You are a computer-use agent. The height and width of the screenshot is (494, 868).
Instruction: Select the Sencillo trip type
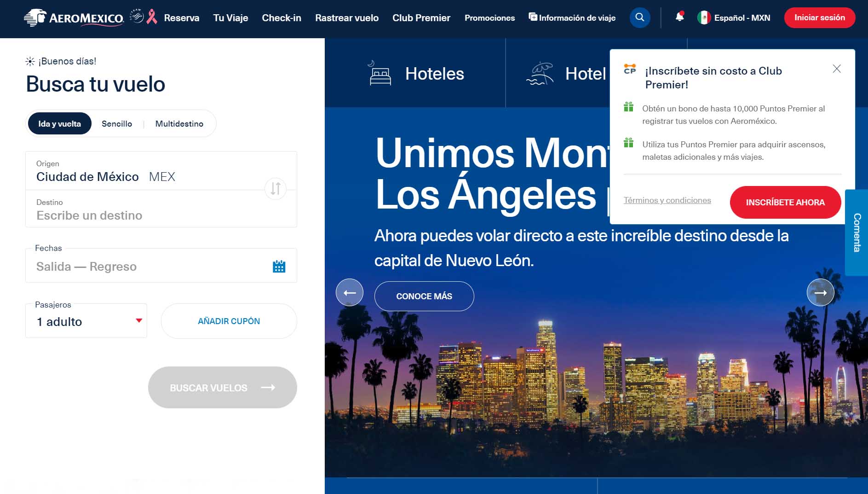tap(117, 123)
